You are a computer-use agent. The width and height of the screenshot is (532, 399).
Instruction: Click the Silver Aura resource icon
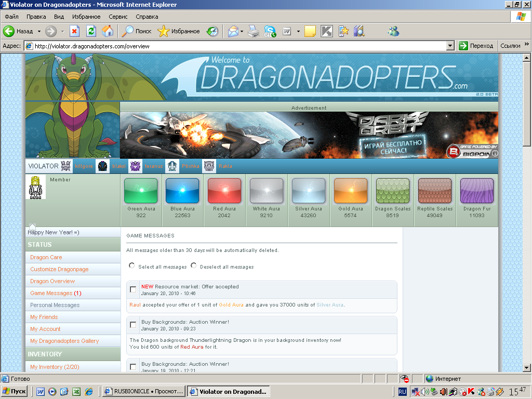pyautogui.click(x=309, y=191)
